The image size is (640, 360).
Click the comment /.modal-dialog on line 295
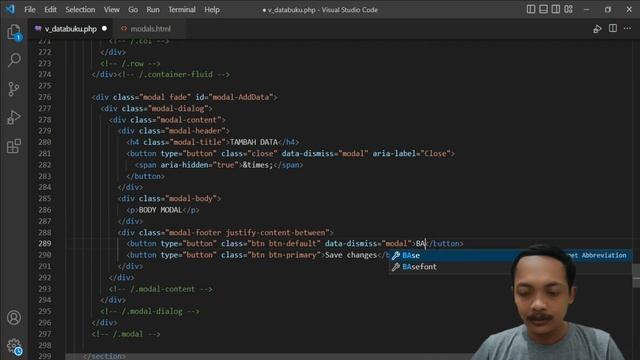click(150, 311)
